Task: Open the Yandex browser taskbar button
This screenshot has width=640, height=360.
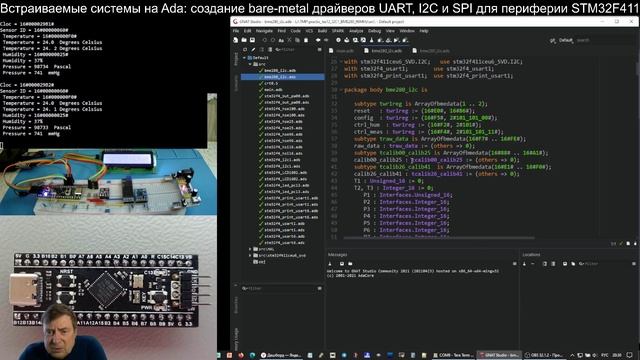Action: click(280, 355)
